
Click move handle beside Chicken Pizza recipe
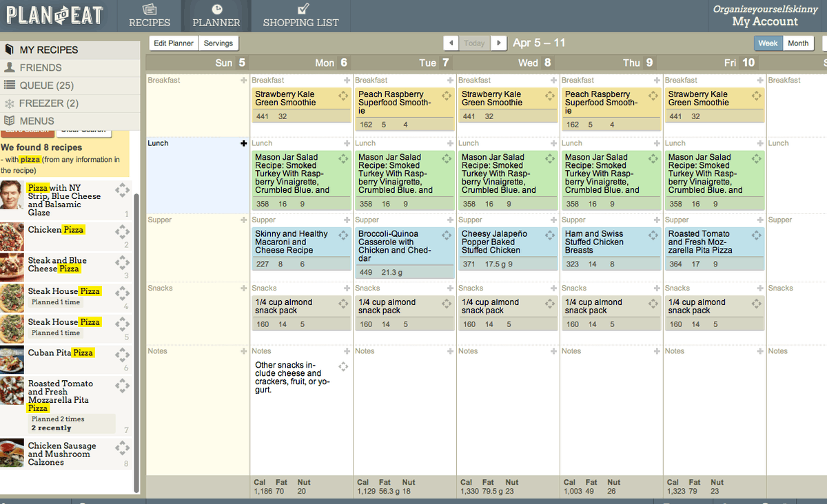coord(123,231)
